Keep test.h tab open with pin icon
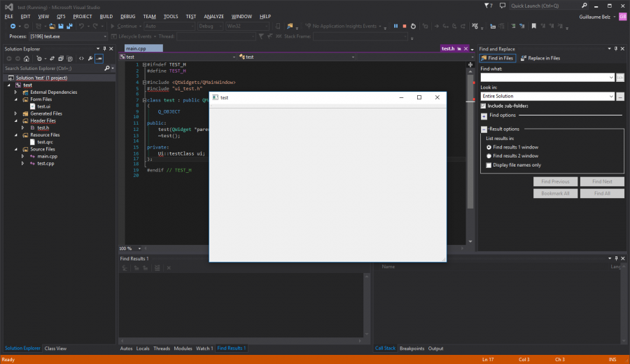Viewport: 630px width, 364px height. click(x=458, y=48)
